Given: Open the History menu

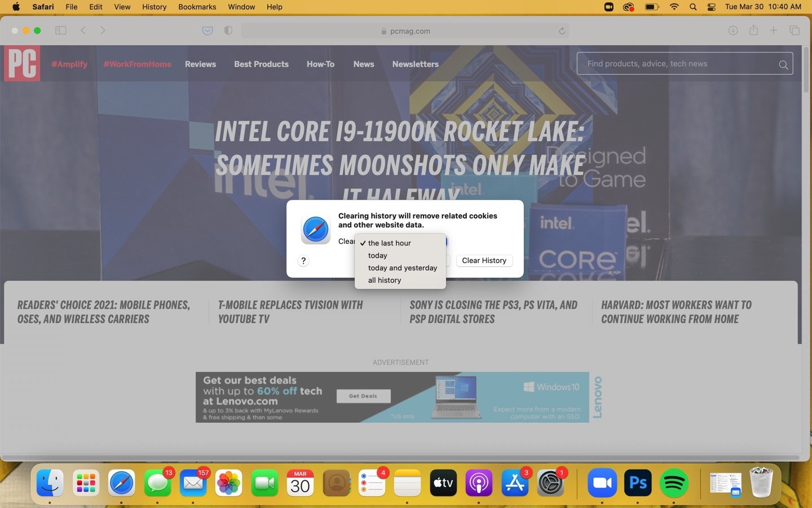Looking at the screenshot, I should (154, 7).
